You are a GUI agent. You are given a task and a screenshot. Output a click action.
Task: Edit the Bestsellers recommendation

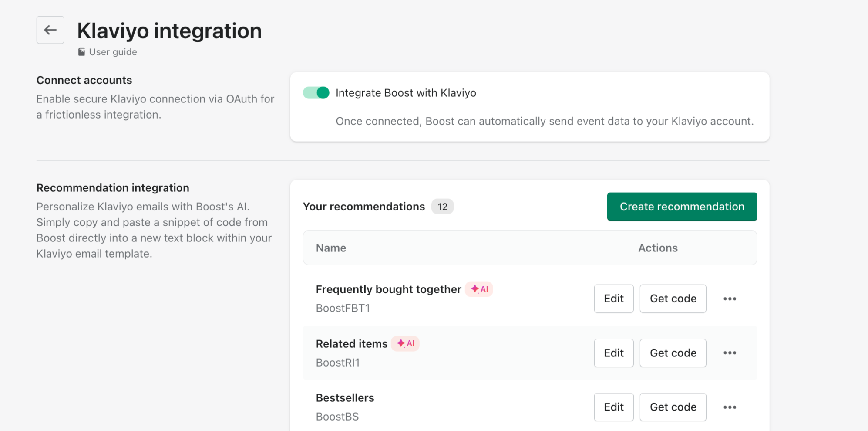click(614, 407)
